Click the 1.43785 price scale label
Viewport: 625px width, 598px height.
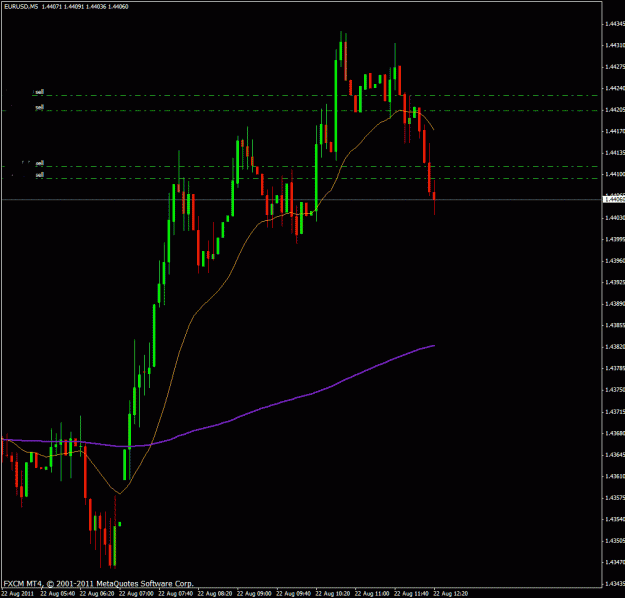(x=615, y=368)
